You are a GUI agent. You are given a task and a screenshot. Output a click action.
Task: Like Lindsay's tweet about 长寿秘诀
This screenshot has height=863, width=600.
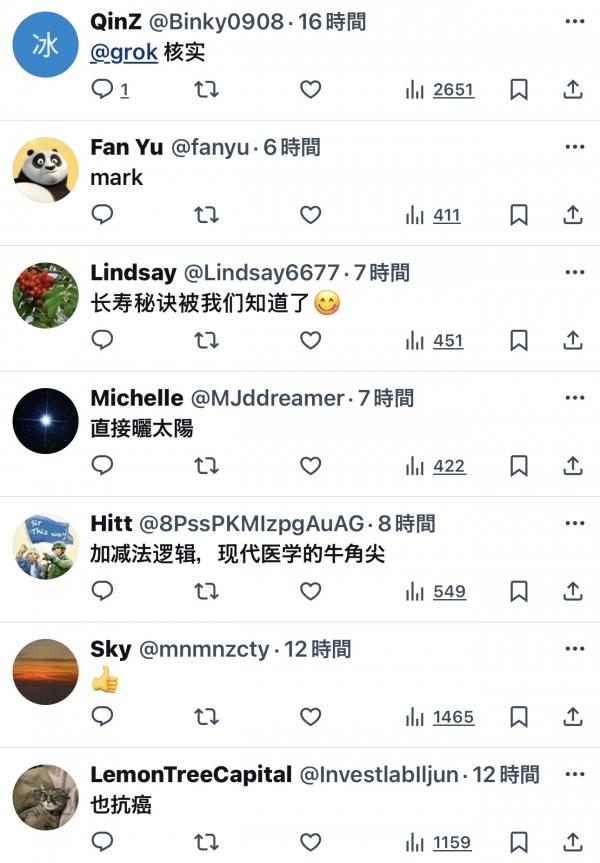pyautogui.click(x=310, y=340)
